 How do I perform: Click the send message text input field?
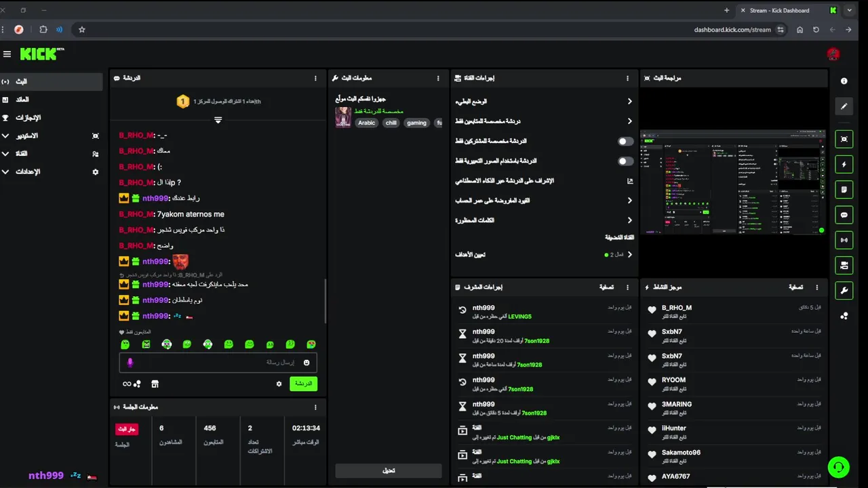coord(218,363)
